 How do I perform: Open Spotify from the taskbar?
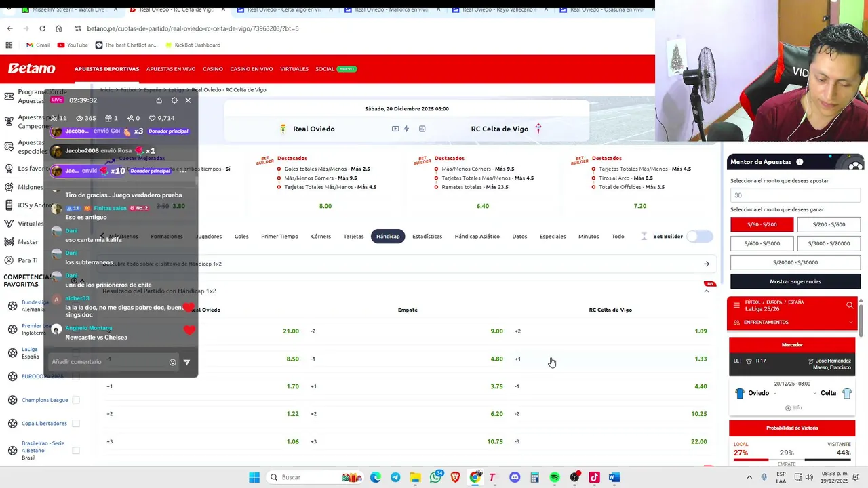[555, 477]
